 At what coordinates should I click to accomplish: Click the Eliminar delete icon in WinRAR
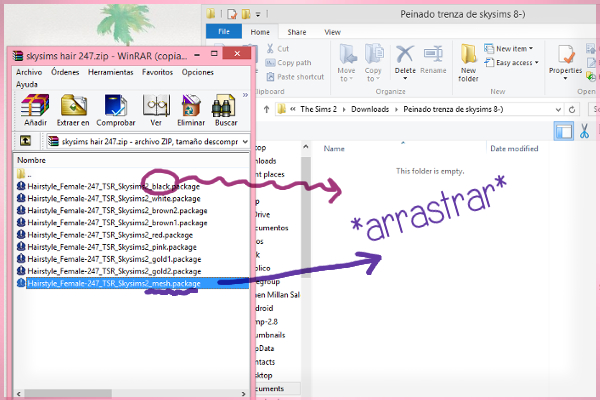(x=191, y=110)
